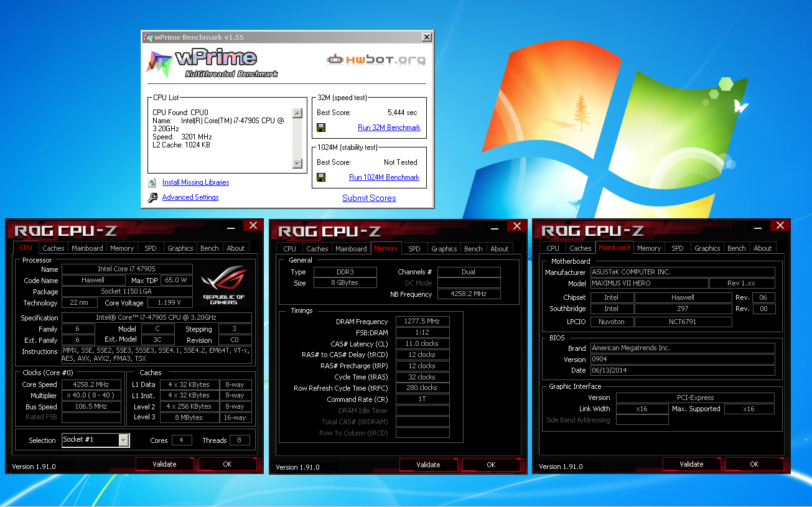This screenshot has width=812, height=507.
Task: Minimize the CPU-Z window showing the Mainboard tab
Action: coord(757,228)
